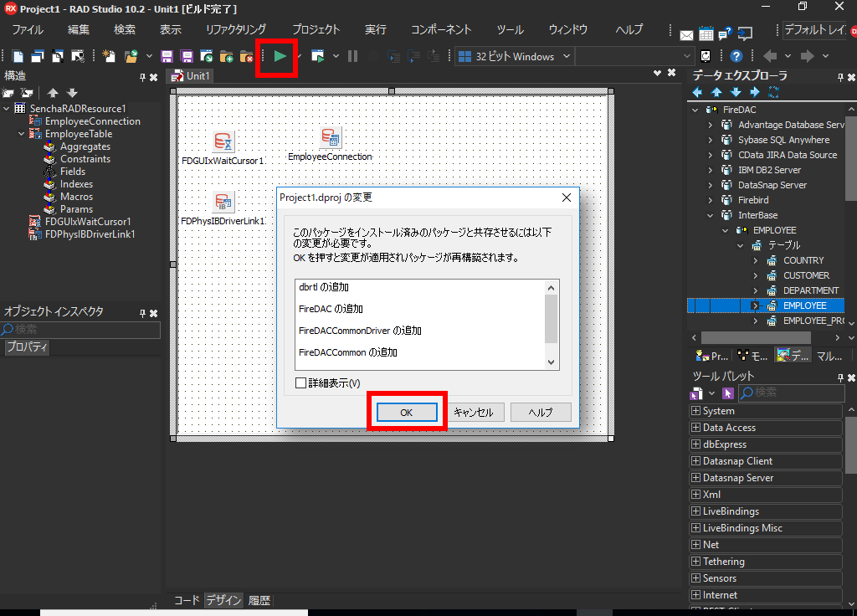This screenshot has height=616, width=857.
Task: Open the デフォルトレイアウト layout dropdown
Action: [x=813, y=29]
